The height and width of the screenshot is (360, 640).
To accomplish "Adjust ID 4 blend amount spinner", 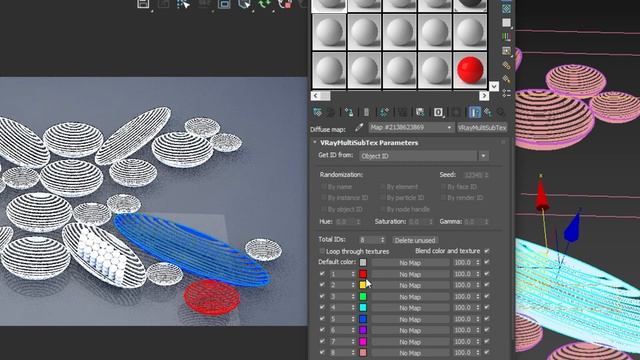I will (x=478, y=307).
